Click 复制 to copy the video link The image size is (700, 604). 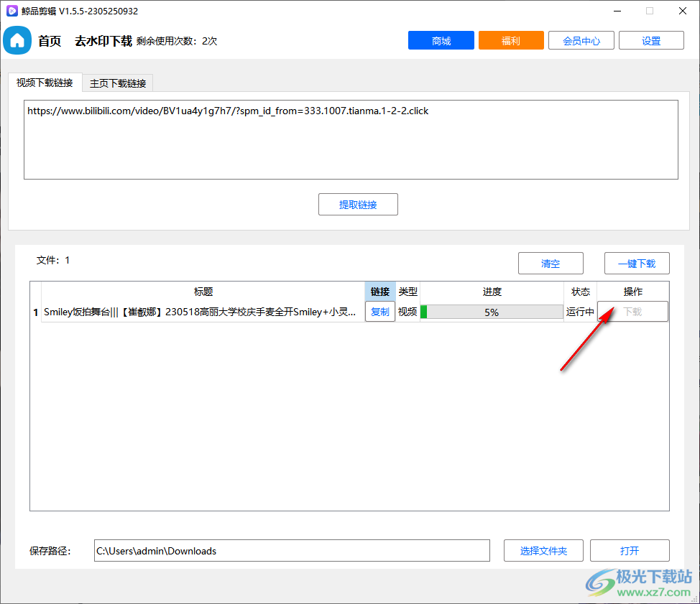(x=380, y=312)
